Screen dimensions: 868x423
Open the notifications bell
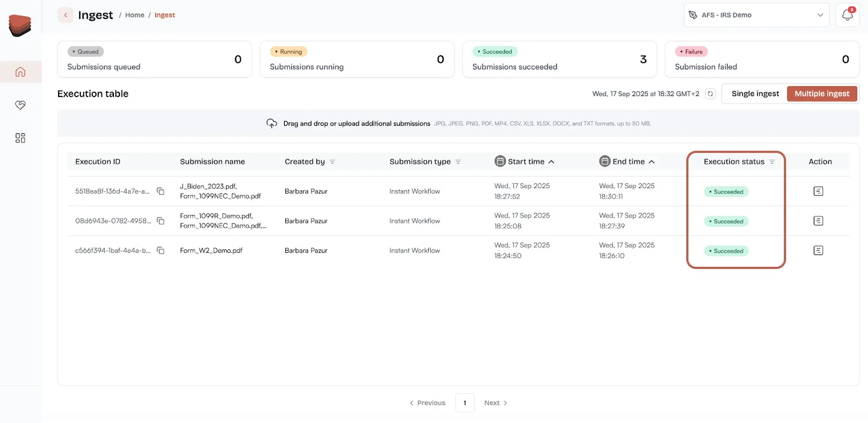(x=847, y=15)
